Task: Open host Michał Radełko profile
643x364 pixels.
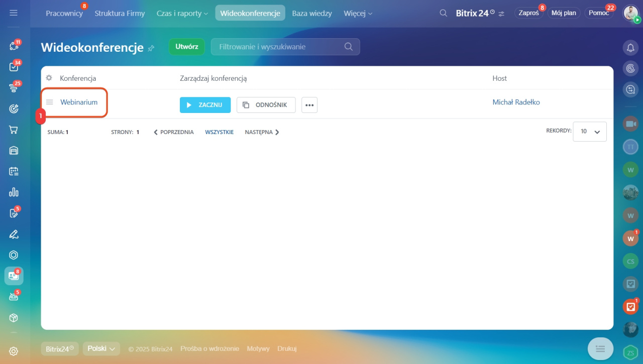Action: (x=516, y=102)
